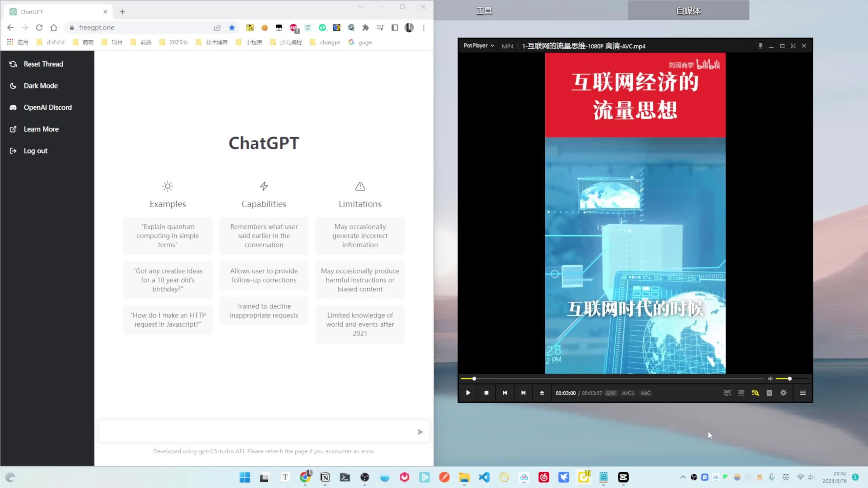Skip to next file in PotPlayer

coord(523,393)
